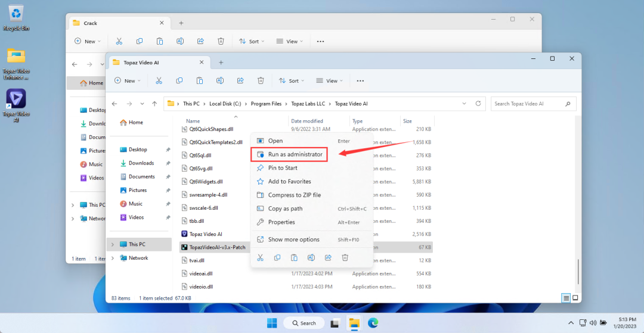Screen dimensions: 644x333
Task: Select Home in Topaz Video AI sidebar
Action: coord(136,122)
